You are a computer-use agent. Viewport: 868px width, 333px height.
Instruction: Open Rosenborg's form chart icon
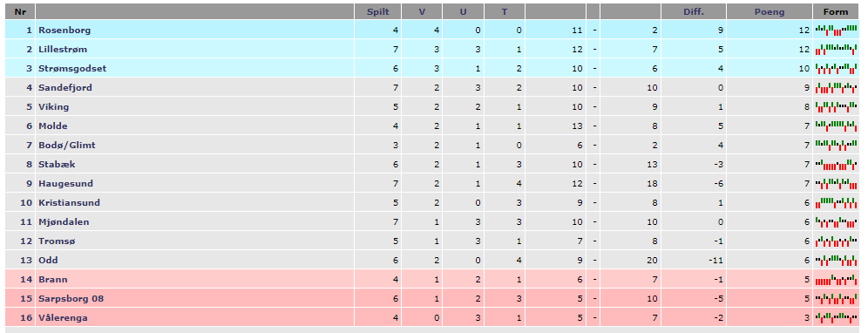tap(836, 30)
